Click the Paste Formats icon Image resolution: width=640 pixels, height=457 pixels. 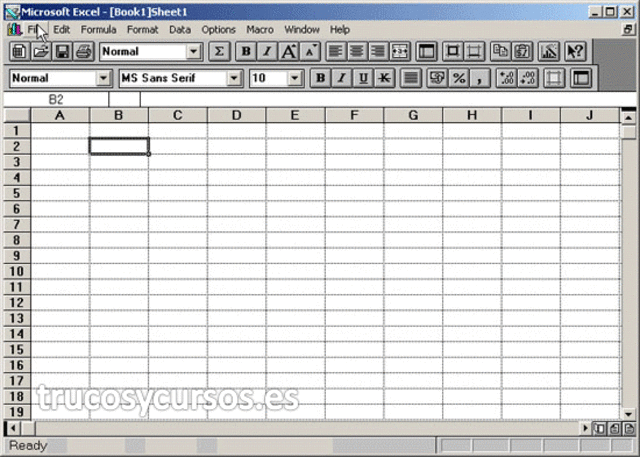tap(522, 52)
